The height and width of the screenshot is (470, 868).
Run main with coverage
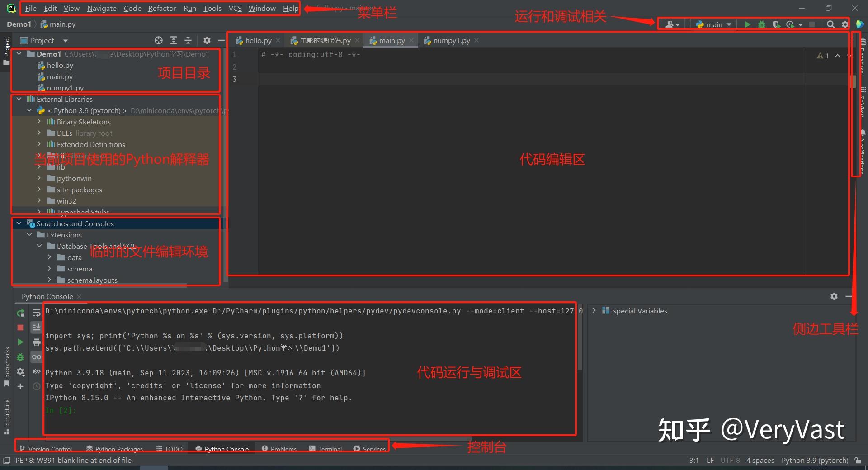coord(776,24)
